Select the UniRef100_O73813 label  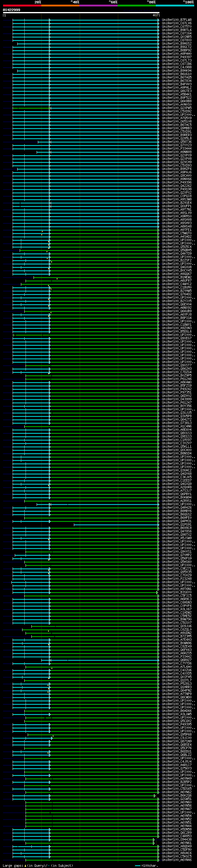tap(177, 423)
